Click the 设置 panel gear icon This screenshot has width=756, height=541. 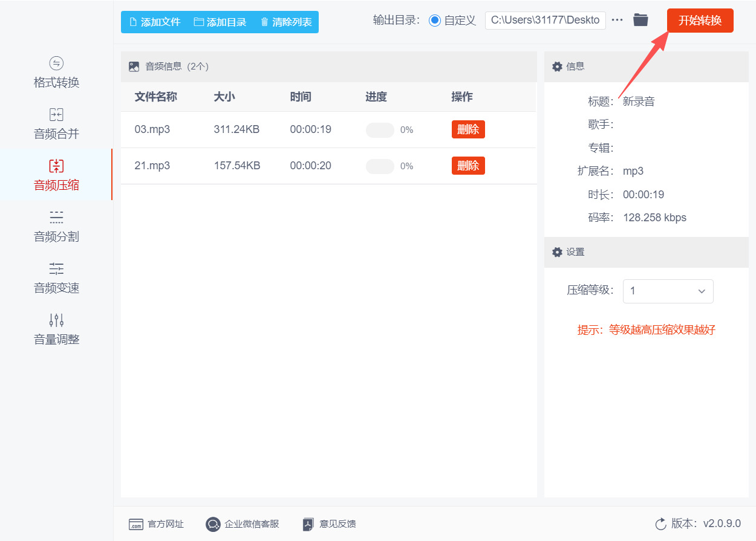[x=558, y=252]
